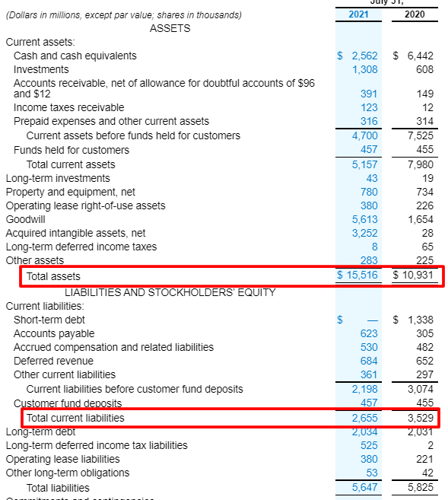Viewport: 448px width, 500px height.
Task: Click the 'Short-term debt' label
Action: click(x=49, y=320)
